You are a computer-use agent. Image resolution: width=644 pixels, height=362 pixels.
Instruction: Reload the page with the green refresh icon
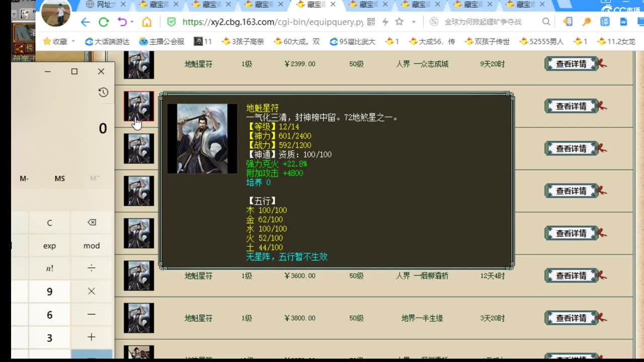(x=104, y=22)
